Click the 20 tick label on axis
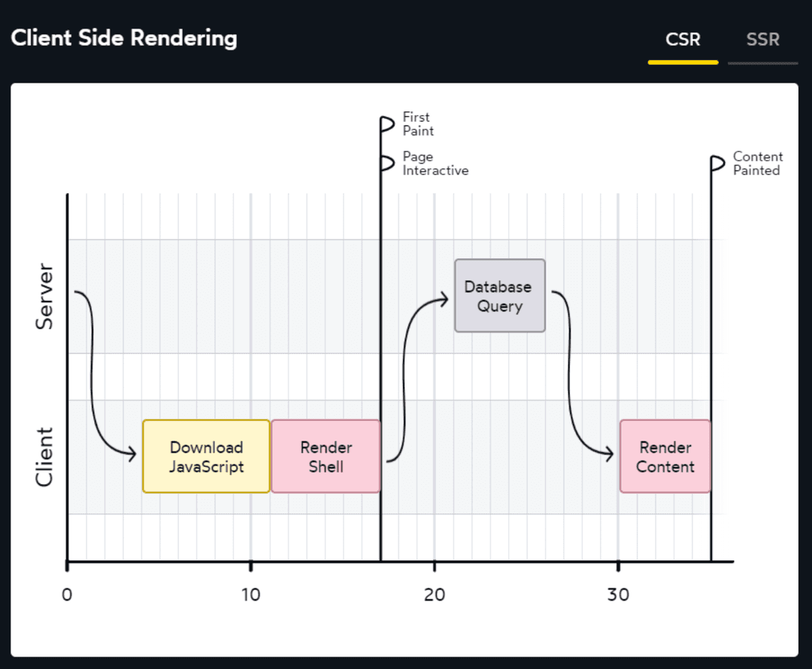 pyautogui.click(x=434, y=595)
